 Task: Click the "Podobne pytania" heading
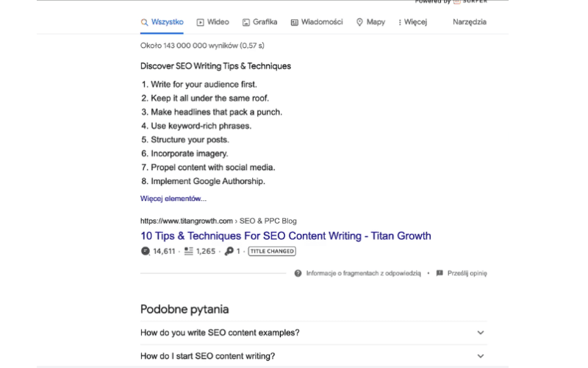(184, 309)
